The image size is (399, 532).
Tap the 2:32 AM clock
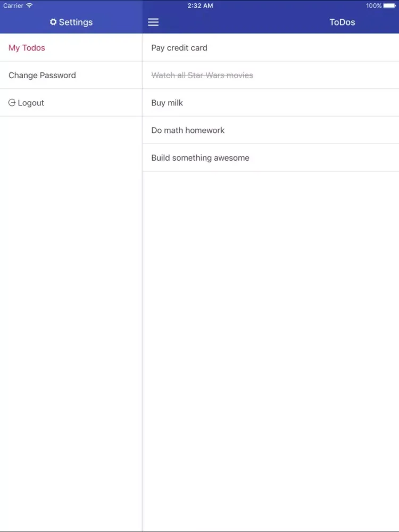[x=200, y=6]
